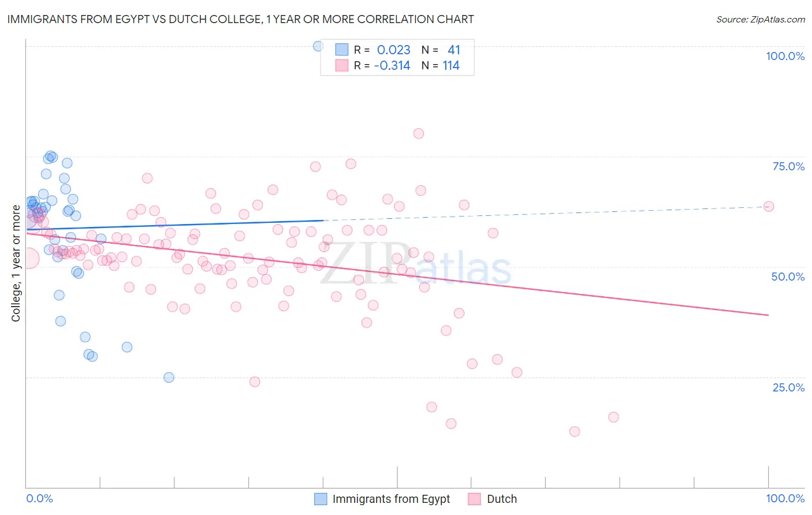Click the ZIPatlas watermark in the chart

click(x=416, y=263)
